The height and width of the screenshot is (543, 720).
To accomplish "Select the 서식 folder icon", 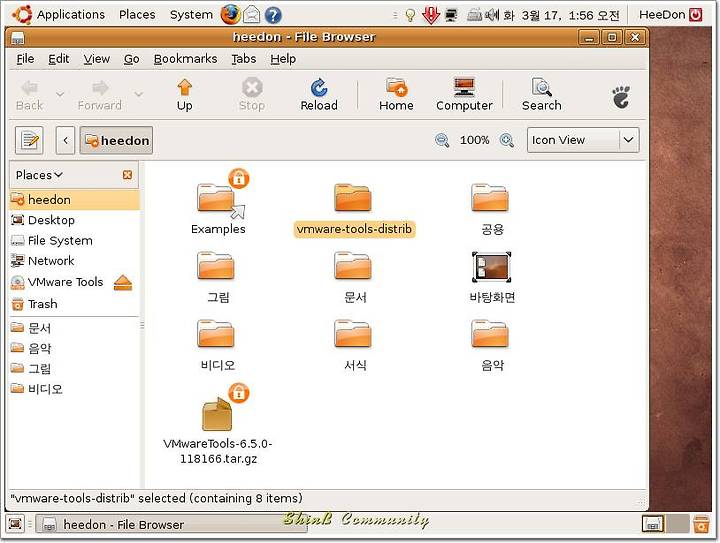I will (x=353, y=334).
